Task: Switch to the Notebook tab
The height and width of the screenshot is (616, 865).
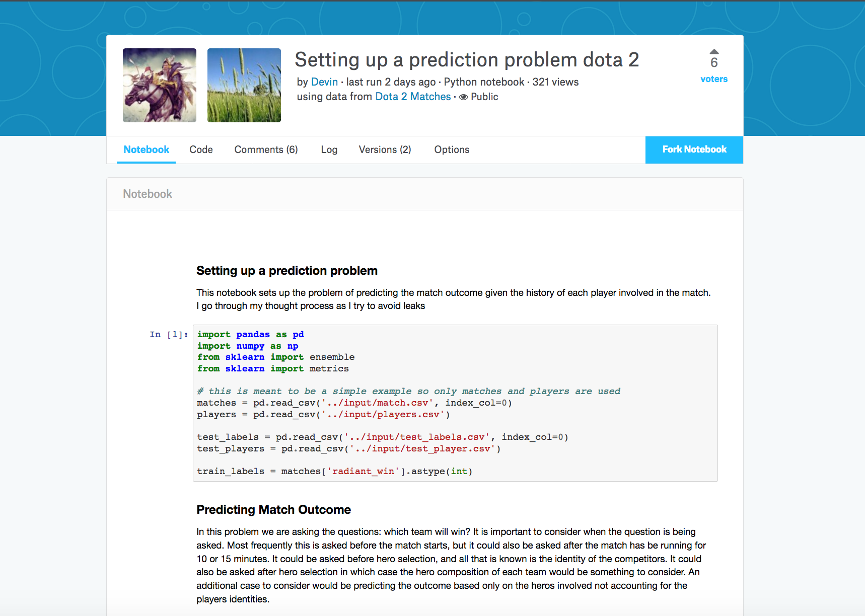Action: [146, 149]
